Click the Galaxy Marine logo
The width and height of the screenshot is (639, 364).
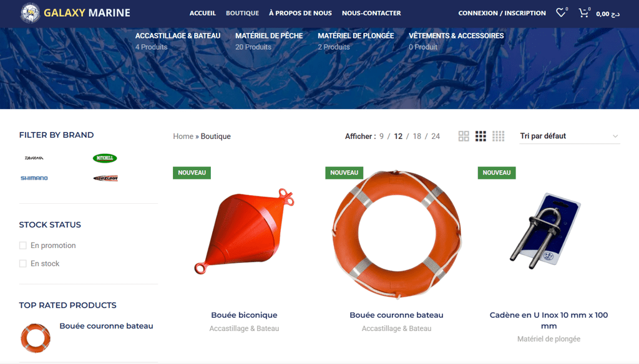coord(76,12)
